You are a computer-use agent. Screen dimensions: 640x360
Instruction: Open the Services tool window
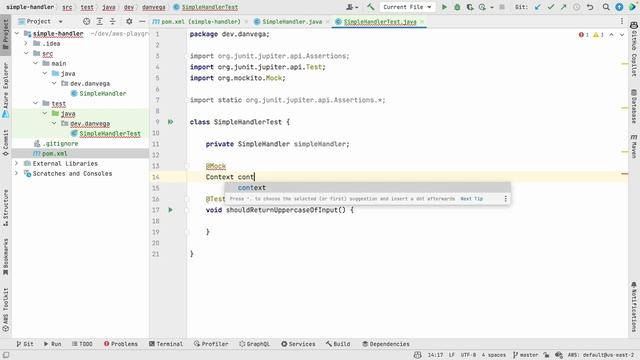pos(298,344)
